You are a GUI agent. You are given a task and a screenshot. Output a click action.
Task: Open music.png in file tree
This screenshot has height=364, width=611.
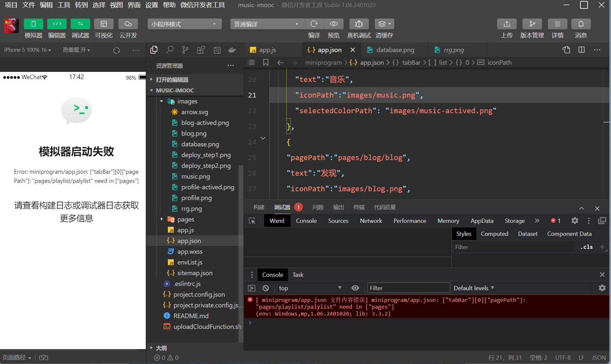coord(195,176)
